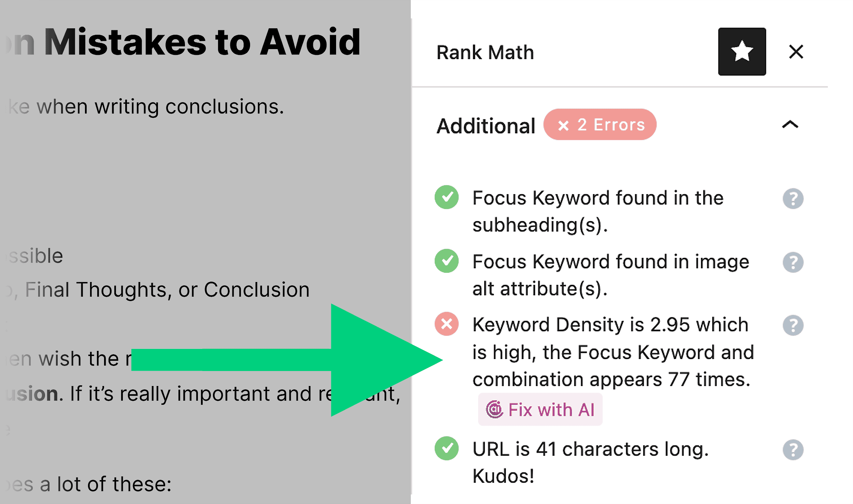Screen dimensions: 853x504
Task: Click the Focus Keyword subheading result text
Action: point(598,211)
